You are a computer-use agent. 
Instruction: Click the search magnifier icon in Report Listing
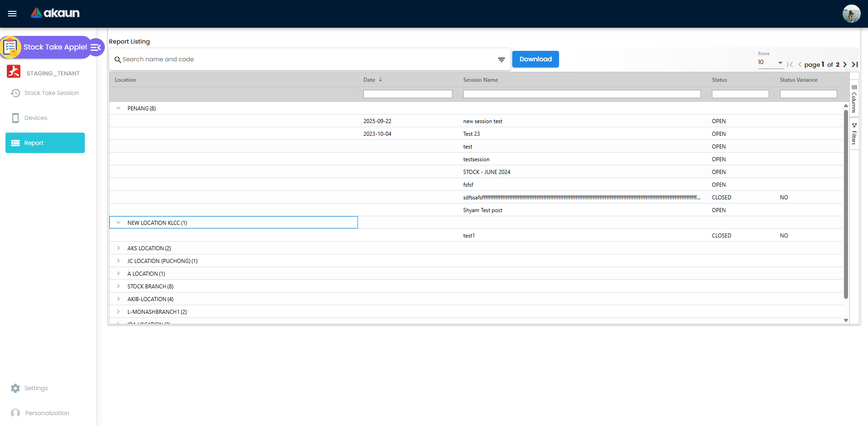[118, 59]
